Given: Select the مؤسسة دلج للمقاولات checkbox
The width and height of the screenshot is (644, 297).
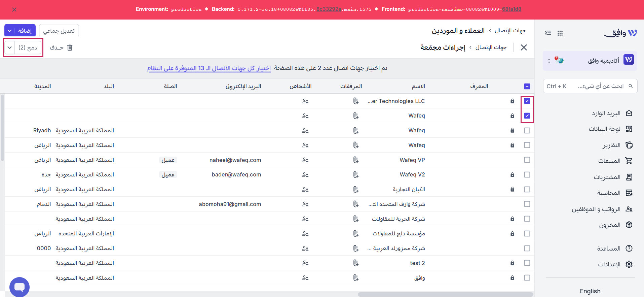Looking at the screenshot, I should tap(527, 234).
